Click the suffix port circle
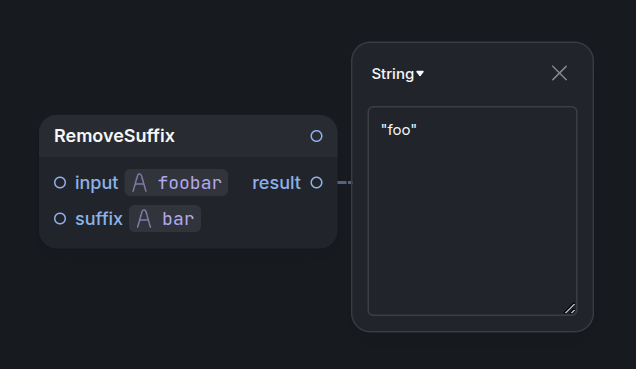 [x=60, y=219]
